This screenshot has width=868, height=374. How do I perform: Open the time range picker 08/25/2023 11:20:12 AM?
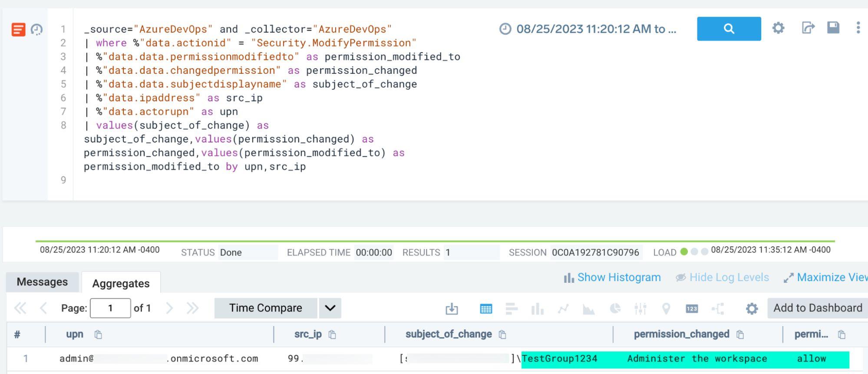click(x=587, y=29)
